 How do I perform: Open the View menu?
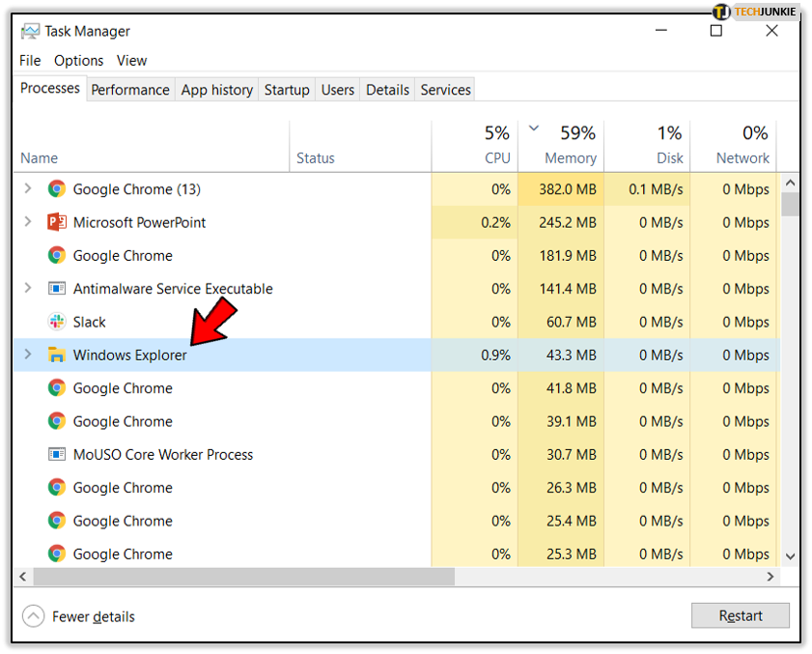pos(131,61)
